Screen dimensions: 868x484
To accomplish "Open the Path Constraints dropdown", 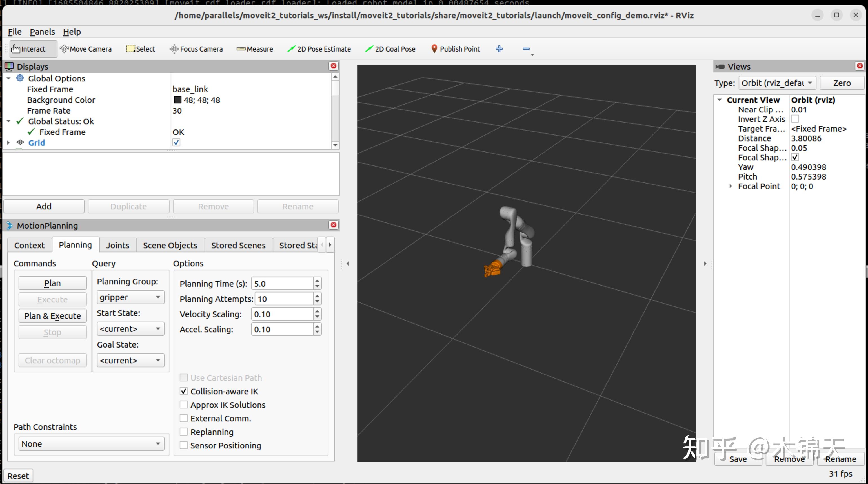I will click(90, 444).
